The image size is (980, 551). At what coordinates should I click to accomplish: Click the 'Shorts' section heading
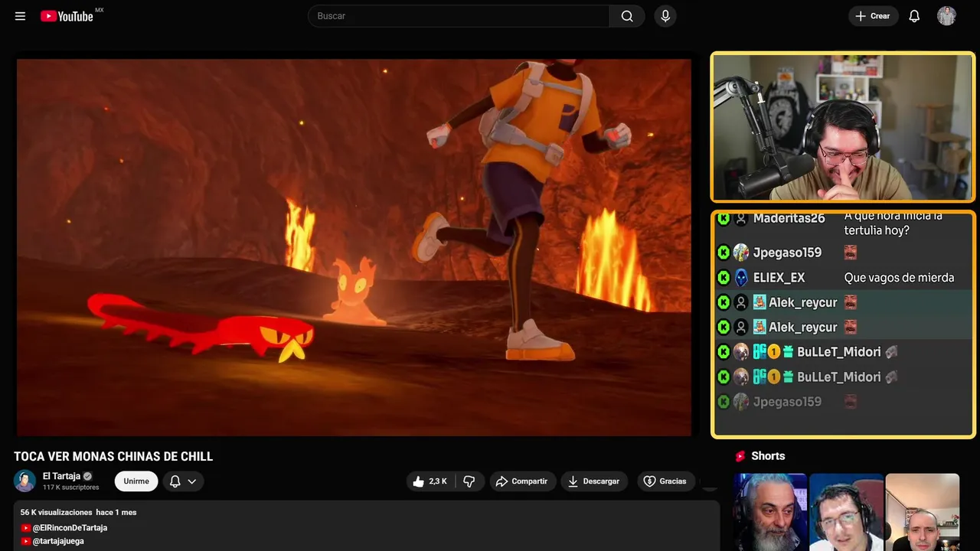[768, 456]
